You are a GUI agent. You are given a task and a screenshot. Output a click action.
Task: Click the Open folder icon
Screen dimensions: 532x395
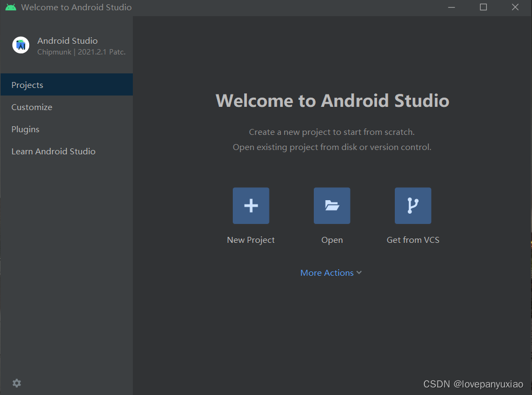[x=332, y=206]
